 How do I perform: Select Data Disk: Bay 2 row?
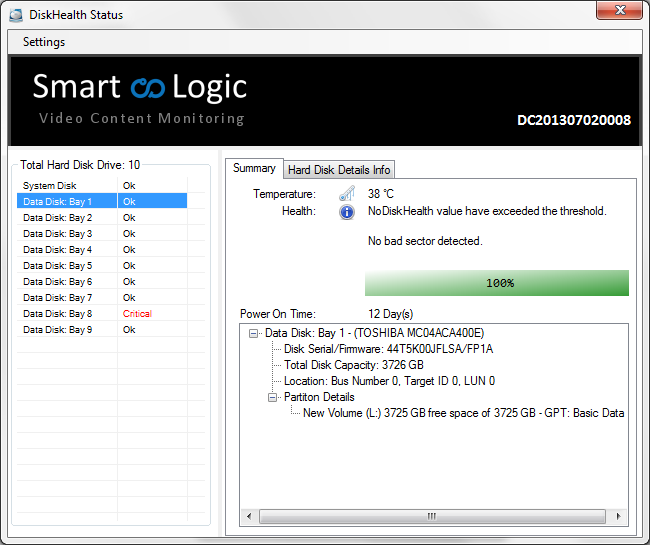tap(58, 218)
